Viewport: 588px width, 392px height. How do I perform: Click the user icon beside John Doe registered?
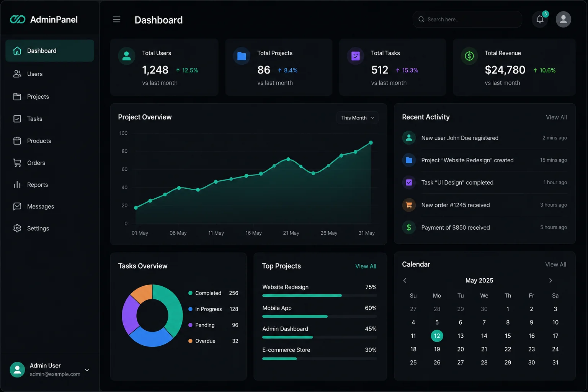[409, 138]
